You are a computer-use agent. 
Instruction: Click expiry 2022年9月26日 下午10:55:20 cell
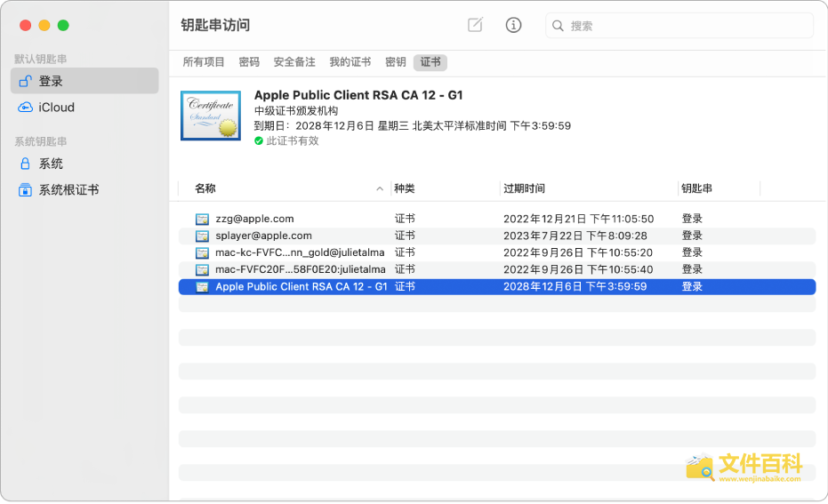click(578, 252)
